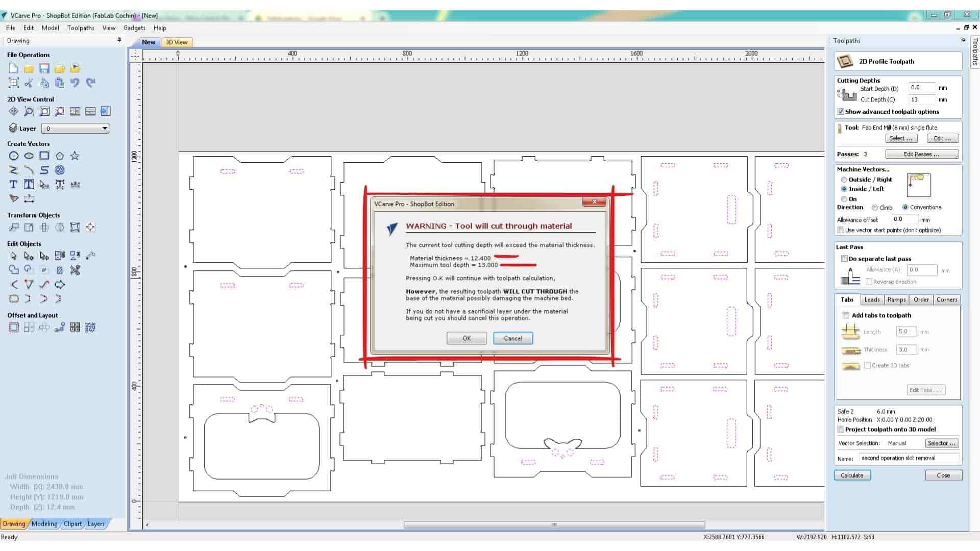Click Edit Passes button

pos(921,154)
